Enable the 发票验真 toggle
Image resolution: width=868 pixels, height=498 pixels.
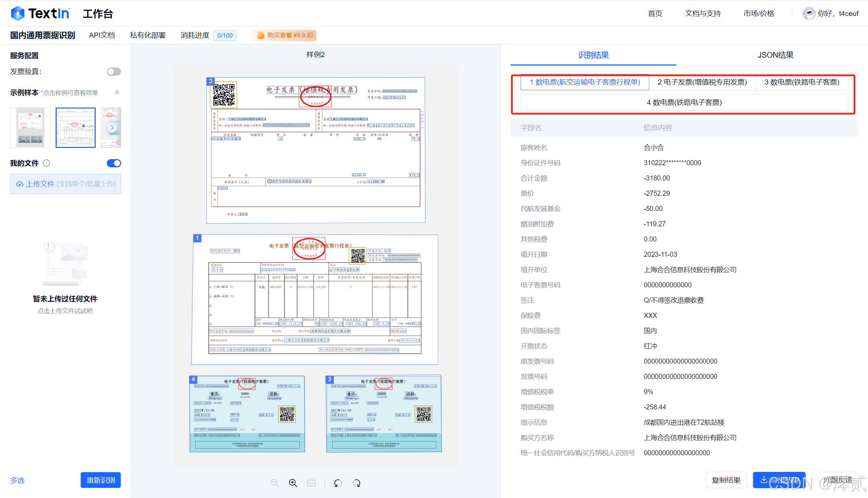pyautogui.click(x=114, y=72)
